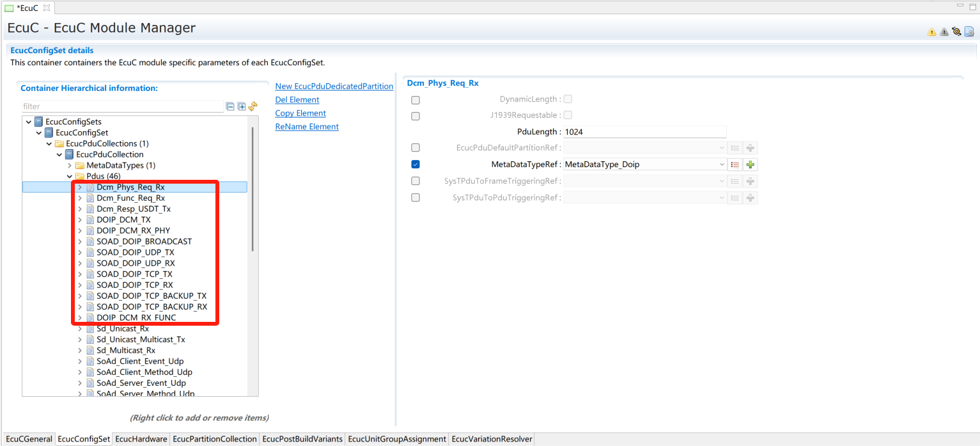Click red list icon next to MetaDataTypeRef
Screen dimensions: 980x446
(x=735, y=164)
